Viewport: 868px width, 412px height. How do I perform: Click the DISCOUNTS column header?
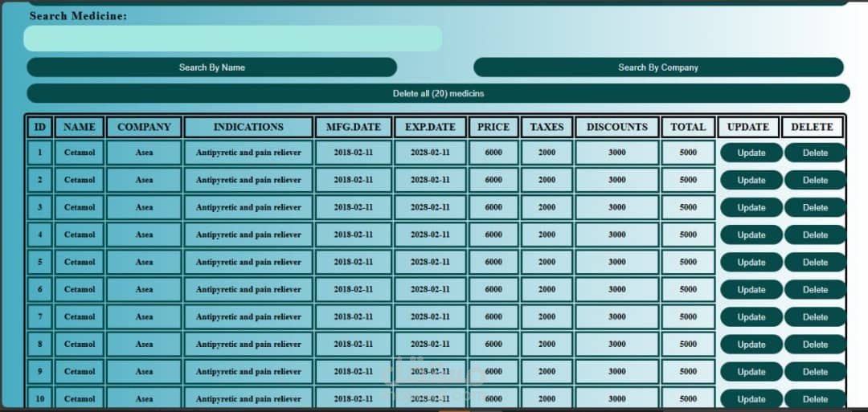coord(616,127)
